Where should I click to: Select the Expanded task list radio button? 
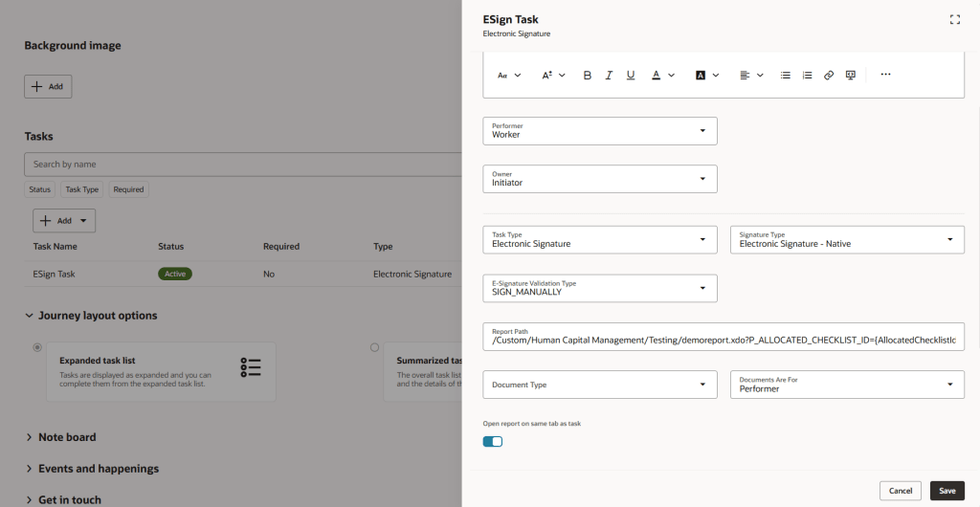coord(37,347)
